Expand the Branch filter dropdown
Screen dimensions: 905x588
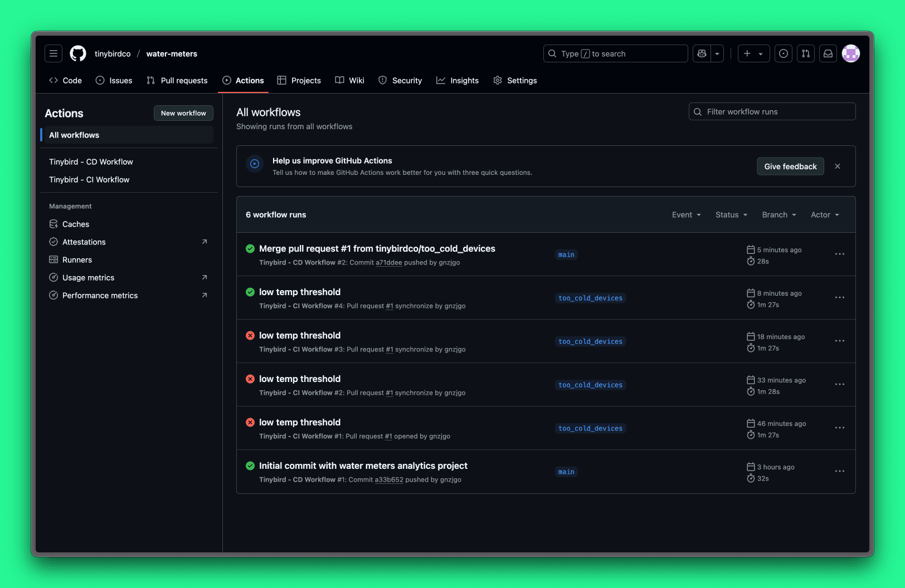779,215
